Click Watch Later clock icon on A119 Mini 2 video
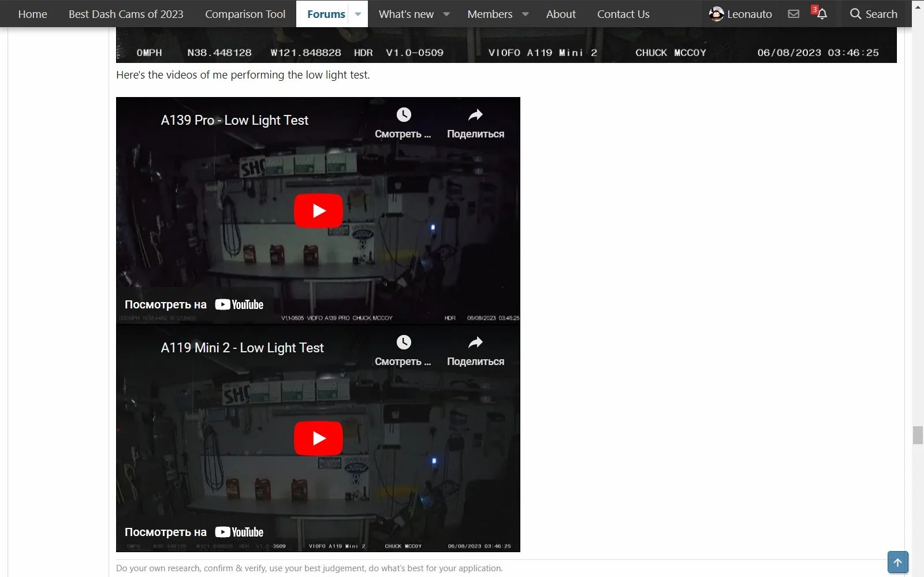This screenshot has width=924, height=577. pos(404,343)
